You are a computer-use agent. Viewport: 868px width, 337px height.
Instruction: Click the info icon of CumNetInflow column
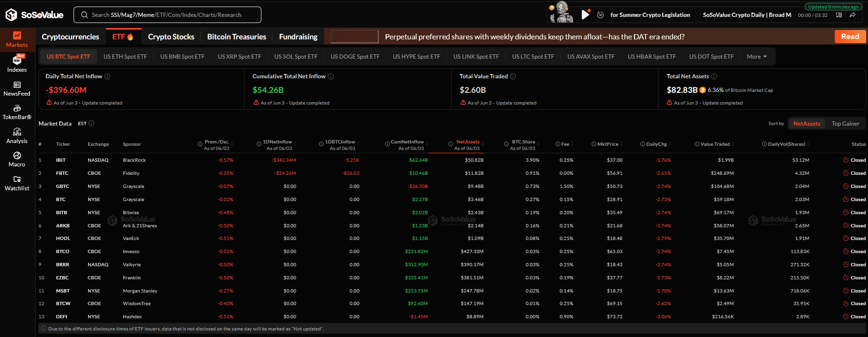pyautogui.click(x=387, y=144)
